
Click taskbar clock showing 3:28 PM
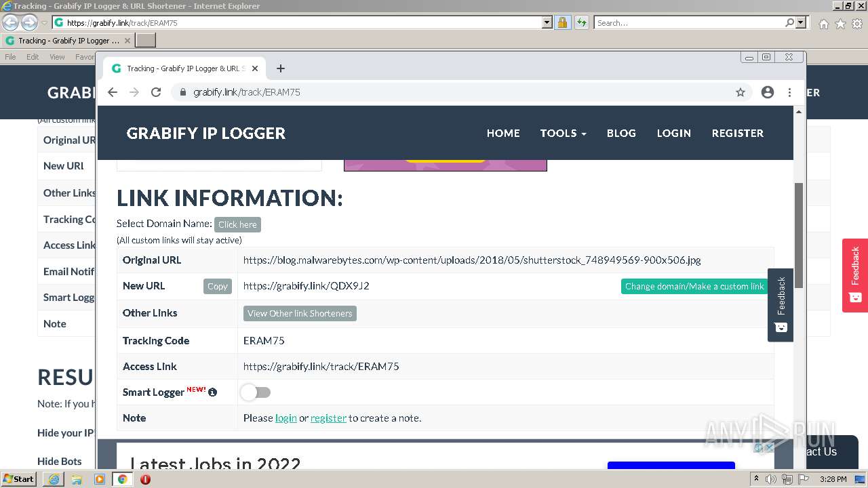point(833,479)
